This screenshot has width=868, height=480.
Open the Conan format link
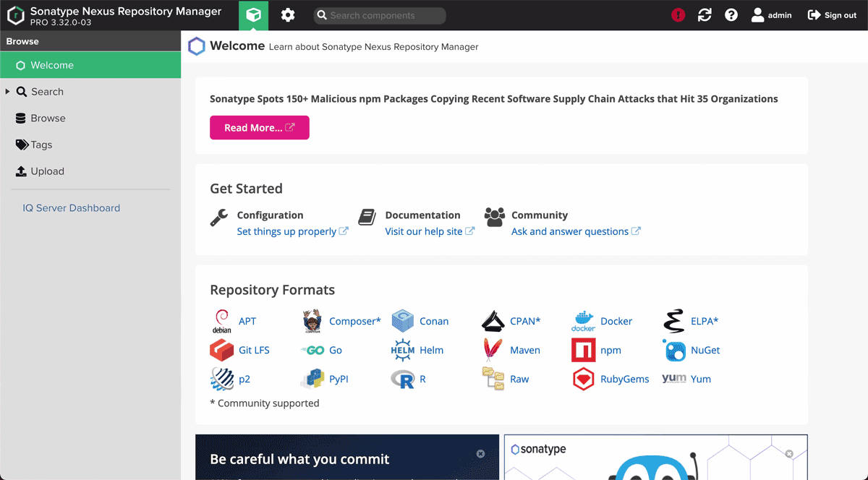coord(434,321)
